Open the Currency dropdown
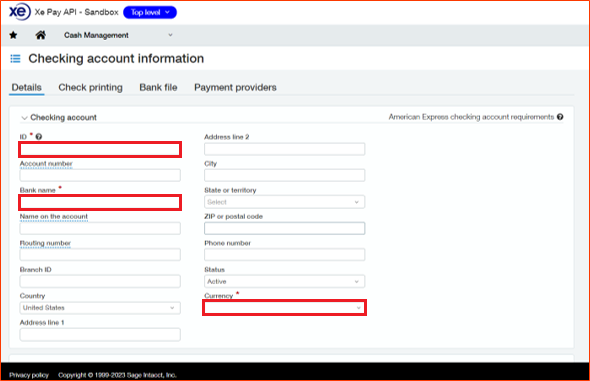 (x=284, y=308)
